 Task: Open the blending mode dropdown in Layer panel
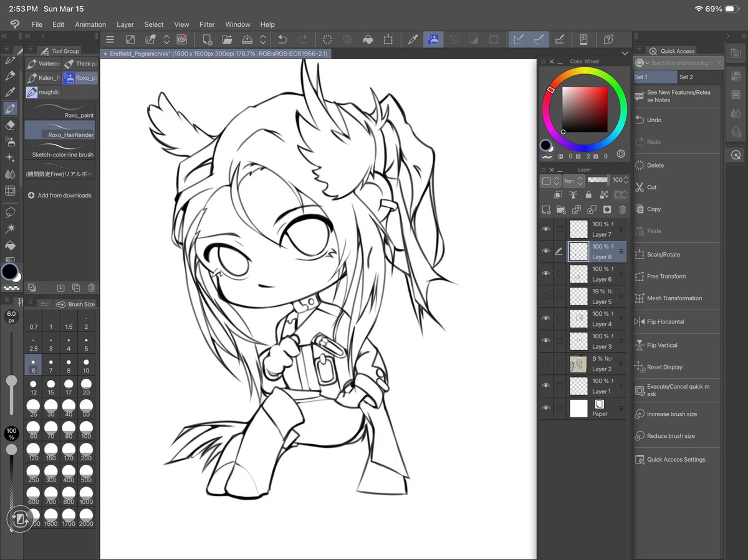tap(573, 181)
